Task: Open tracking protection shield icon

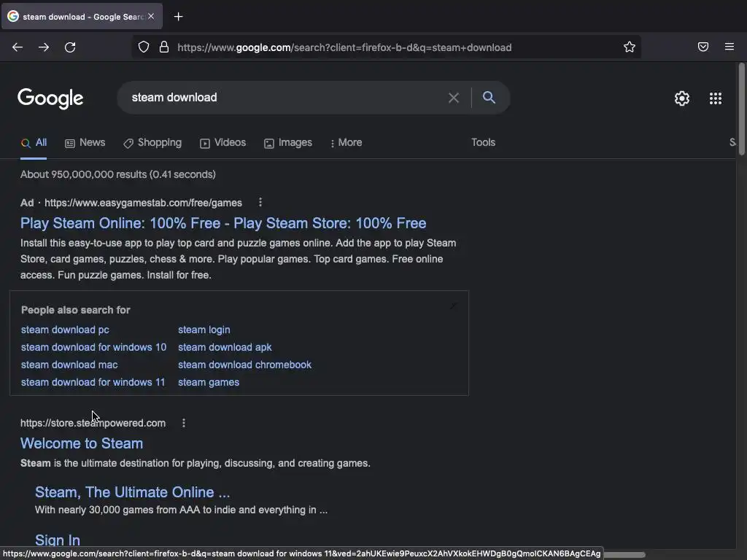Action: click(x=144, y=47)
